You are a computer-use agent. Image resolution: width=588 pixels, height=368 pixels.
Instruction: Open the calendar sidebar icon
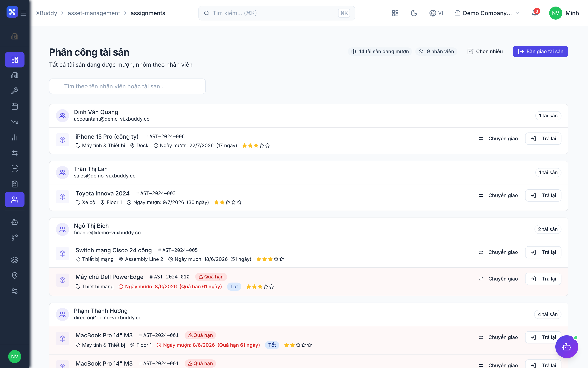15,106
